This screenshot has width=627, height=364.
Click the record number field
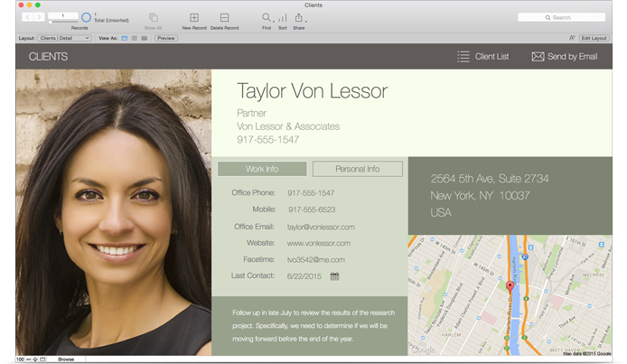[62, 15]
